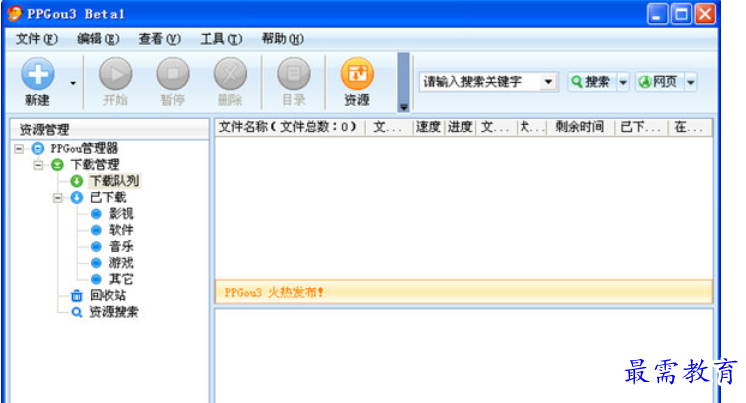Screen dimensions: 746x403
Task: Select 已下载 in the tree
Action: [x=108, y=197]
